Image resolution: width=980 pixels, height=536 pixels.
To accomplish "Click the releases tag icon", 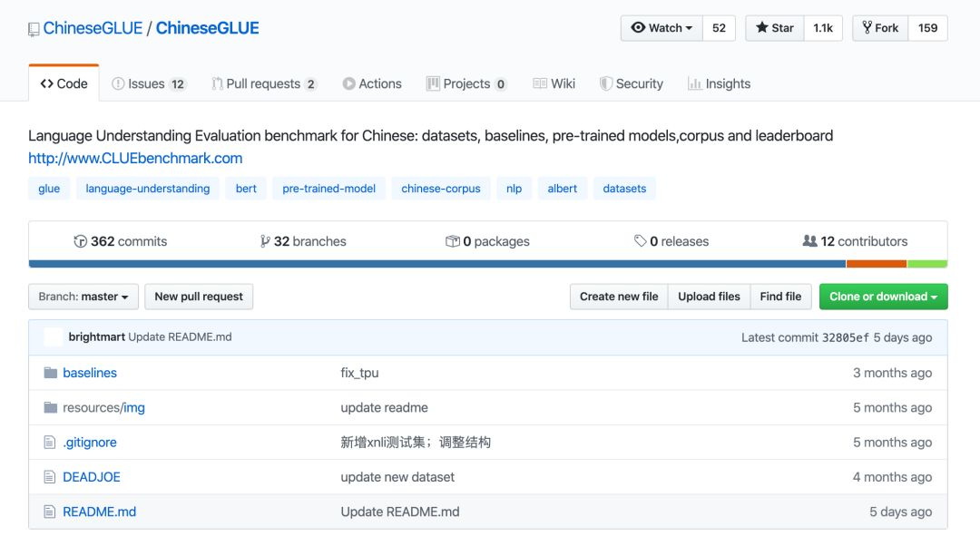I will (640, 240).
